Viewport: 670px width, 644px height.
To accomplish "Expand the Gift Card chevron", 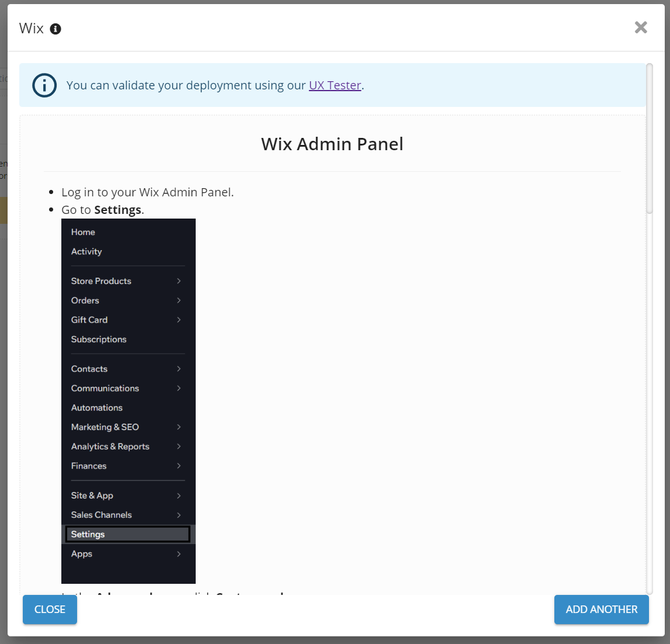I will [x=179, y=320].
